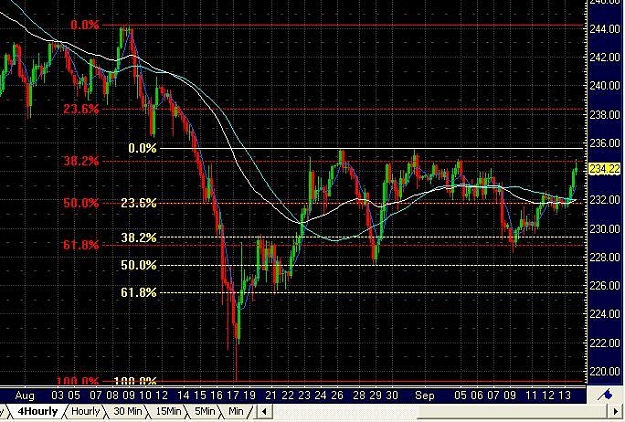Click the 244.00 price axis label
The image size is (625, 422).
tap(605, 29)
